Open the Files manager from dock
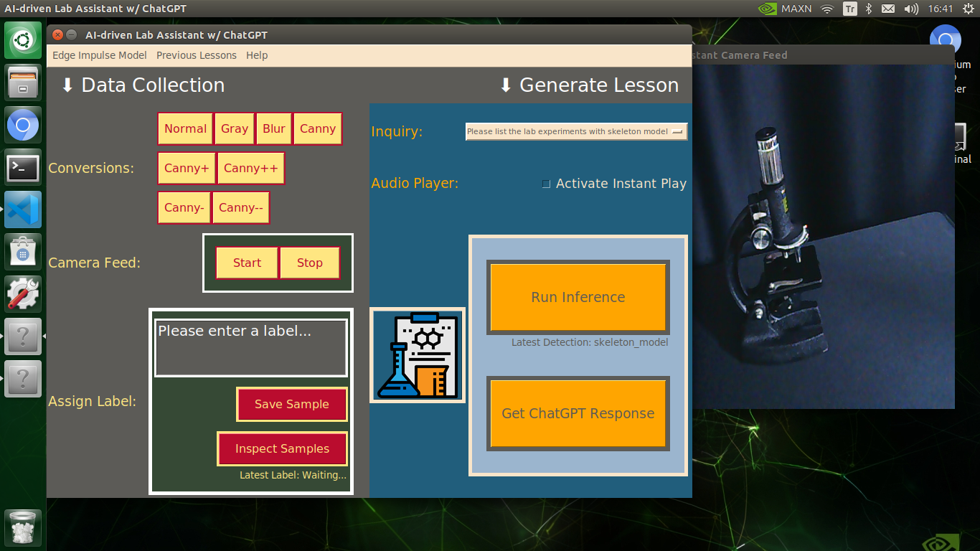Image resolution: width=980 pixels, height=551 pixels. coord(23,82)
